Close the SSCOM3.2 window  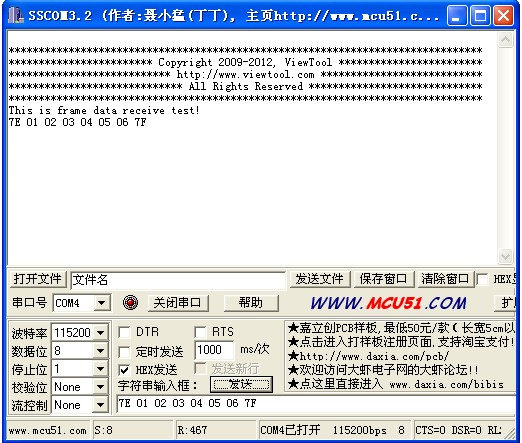coord(503,15)
